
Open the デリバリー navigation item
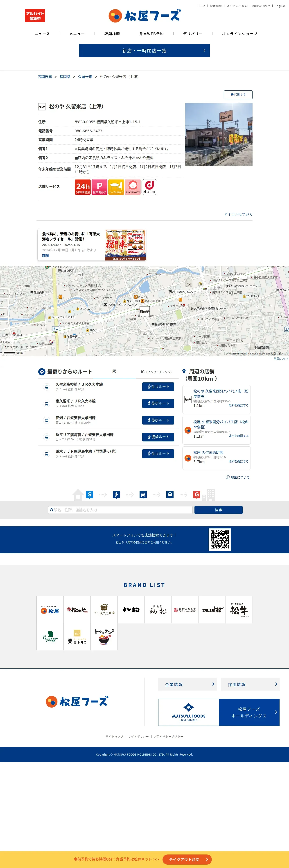pos(193,34)
